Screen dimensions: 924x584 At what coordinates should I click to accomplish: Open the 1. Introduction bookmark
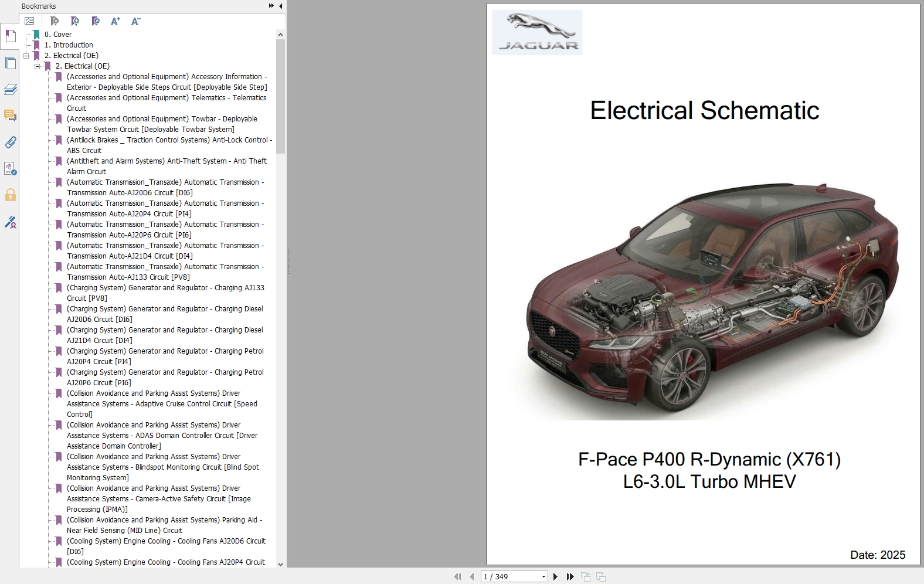pyautogui.click(x=69, y=45)
